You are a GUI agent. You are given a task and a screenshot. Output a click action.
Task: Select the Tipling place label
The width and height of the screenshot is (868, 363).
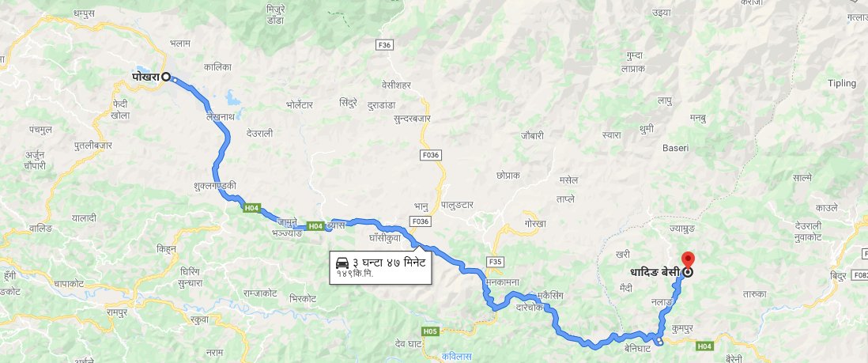[x=841, y=83]
